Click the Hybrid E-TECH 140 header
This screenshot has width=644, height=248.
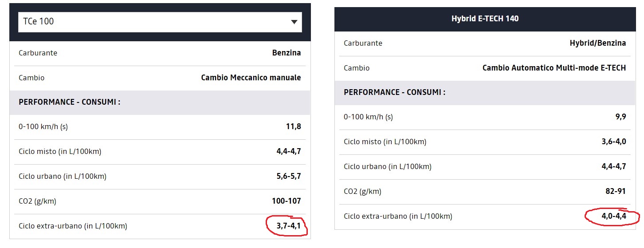click(485, 19)
